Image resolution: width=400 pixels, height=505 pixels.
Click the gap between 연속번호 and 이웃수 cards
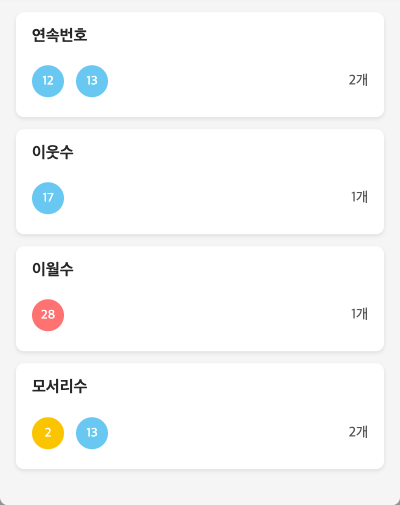(x=200, y=123)
